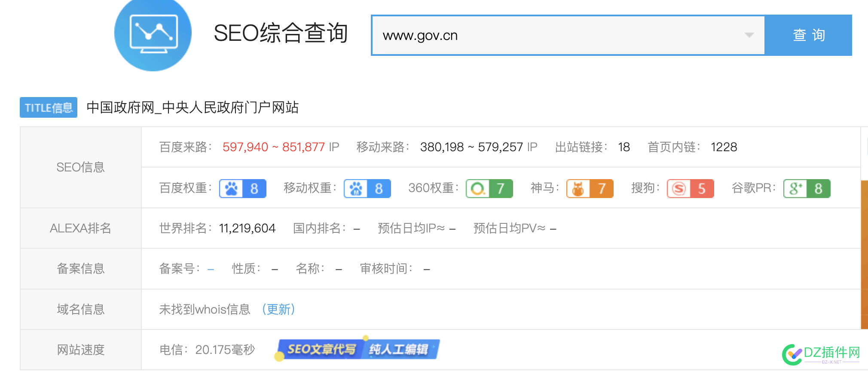Image resolution: width=868 pixels, height=372 pixels.
Task: Click the 搜狗 badge showing 5
Action: coord(691,188)
